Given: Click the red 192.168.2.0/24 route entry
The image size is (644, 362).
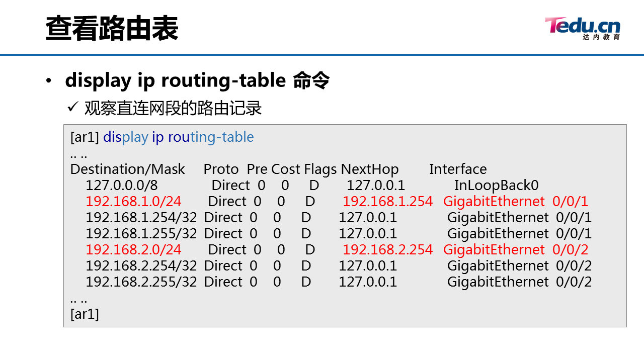Looking at the screenshot, I should [x=133, y=249].
